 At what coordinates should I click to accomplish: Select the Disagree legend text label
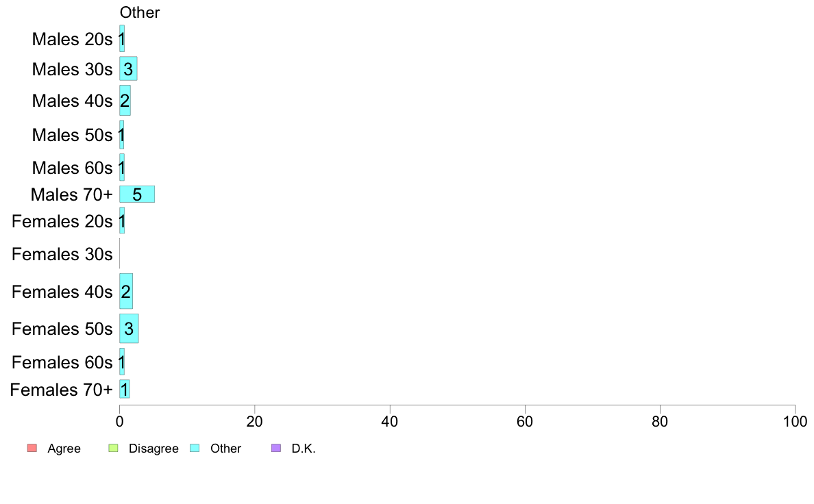[153, 449]
